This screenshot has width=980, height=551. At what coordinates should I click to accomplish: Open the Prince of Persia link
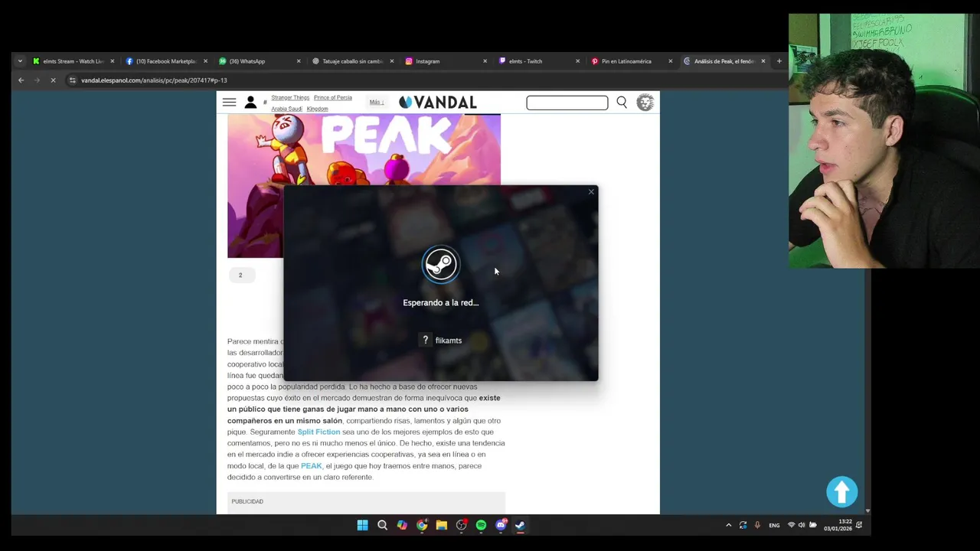pyautogui.click(x=333, y=98)
